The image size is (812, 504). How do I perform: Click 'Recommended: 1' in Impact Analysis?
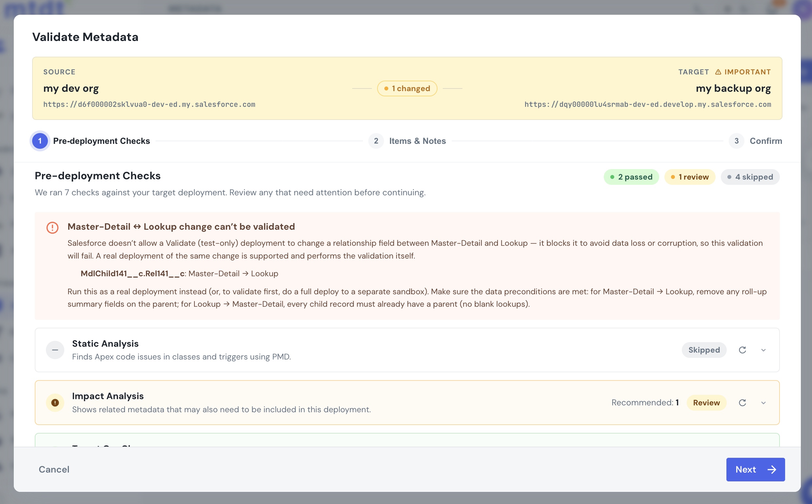[x=645, y=403]
